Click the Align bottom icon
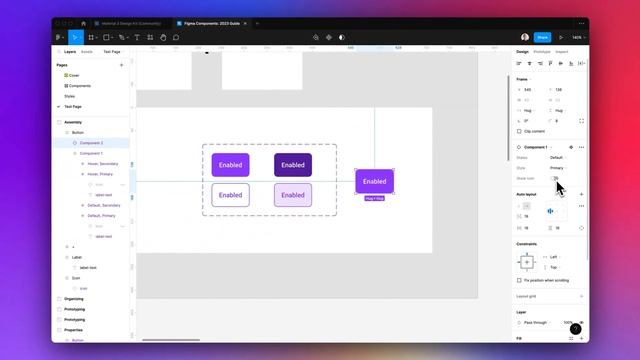Image resolution: width=640 pixels, height=360 pixels. 571,63
